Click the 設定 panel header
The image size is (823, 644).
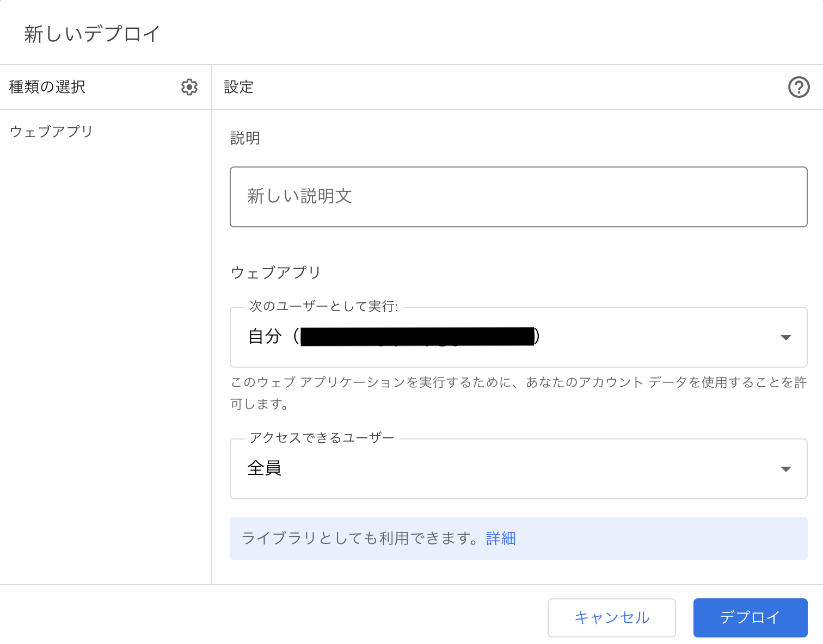point(238,86)
